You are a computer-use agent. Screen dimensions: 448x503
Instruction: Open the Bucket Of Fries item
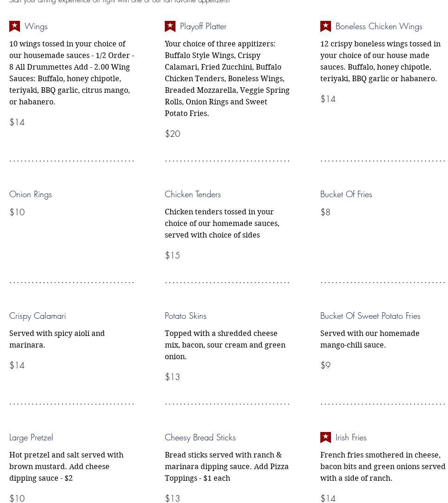pos(346,194)
